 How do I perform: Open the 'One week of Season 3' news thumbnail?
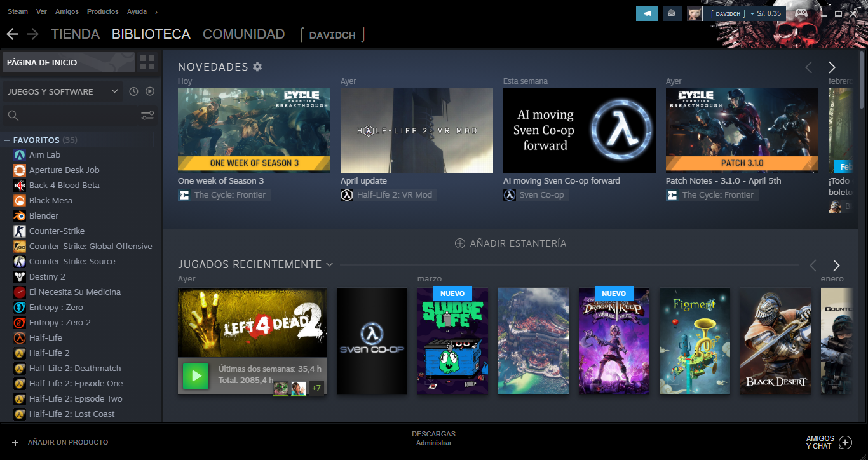pos(254,130)
